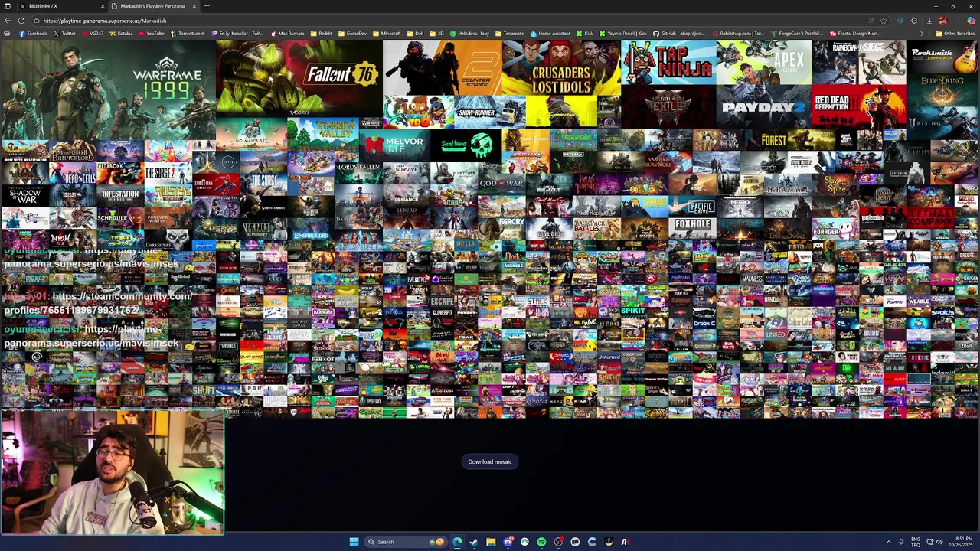Open Facebook bookmark

[x=33, y=34]
